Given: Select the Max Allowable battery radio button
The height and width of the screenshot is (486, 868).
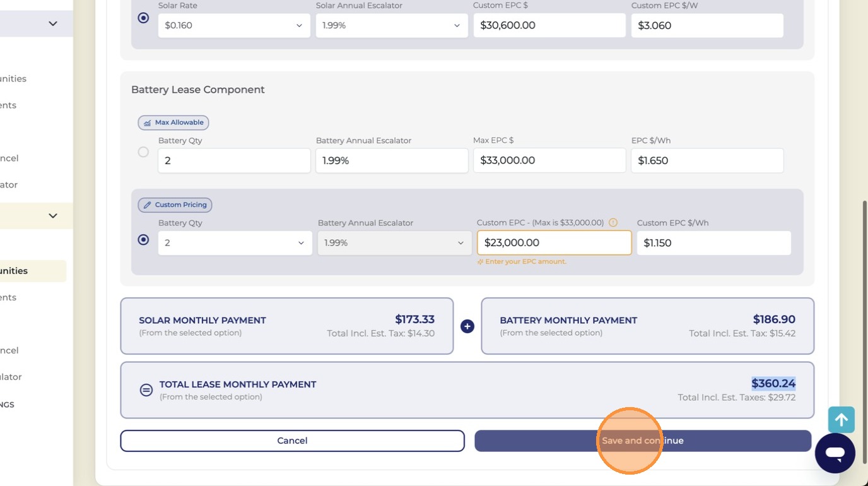Looking at the screenshot, I should (x=143, y=152).
